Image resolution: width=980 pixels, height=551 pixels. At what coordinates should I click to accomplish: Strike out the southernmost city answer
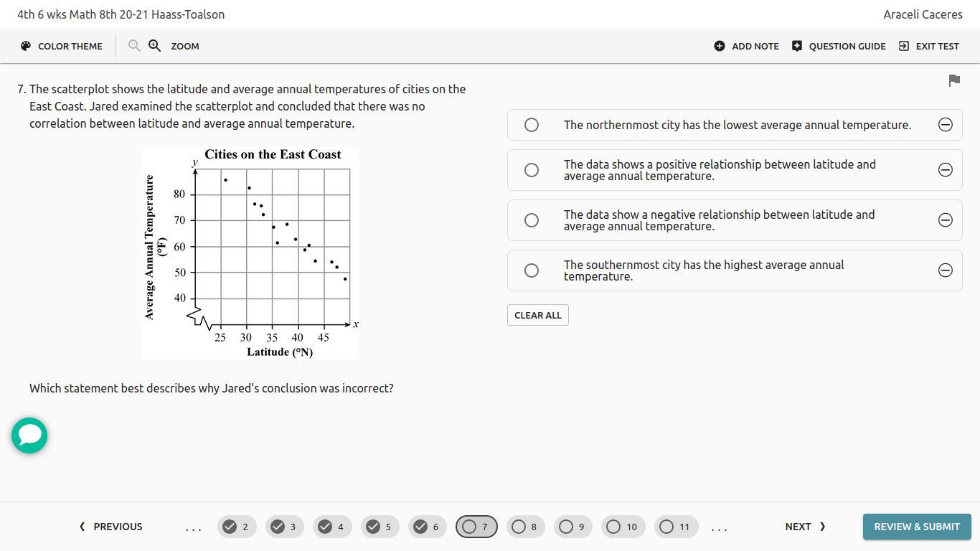tap(946, 270)
